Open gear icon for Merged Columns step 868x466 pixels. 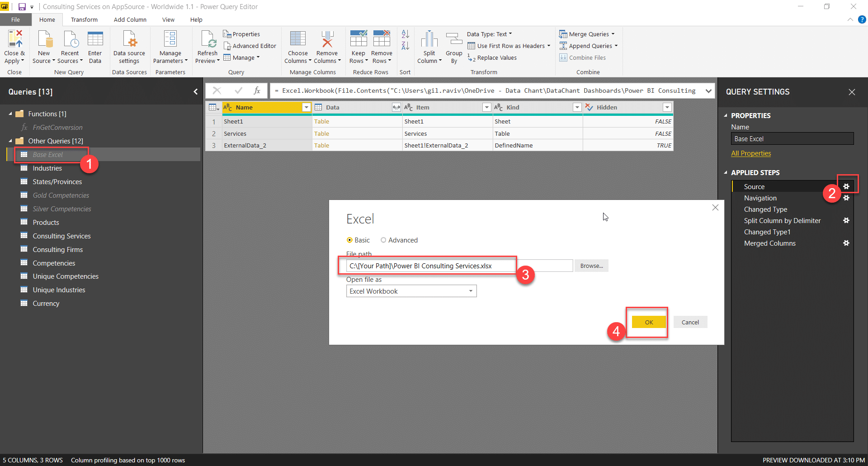tap(846, 243)
